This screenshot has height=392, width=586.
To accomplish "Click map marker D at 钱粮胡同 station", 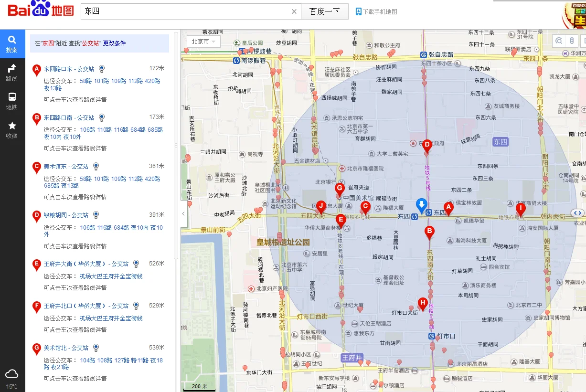I will click(426, 145).
